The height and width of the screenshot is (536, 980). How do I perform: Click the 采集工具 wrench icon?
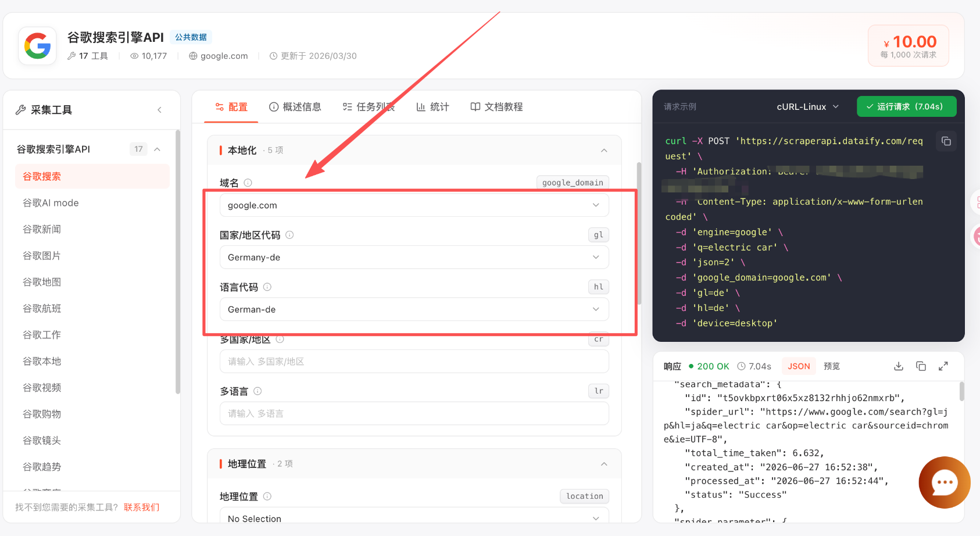[21, 110]
